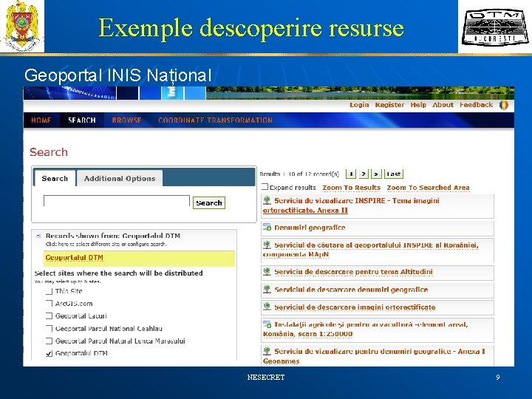532x399 pixels.
Task: Open the HOME menu item
Action: coord(41,120)
